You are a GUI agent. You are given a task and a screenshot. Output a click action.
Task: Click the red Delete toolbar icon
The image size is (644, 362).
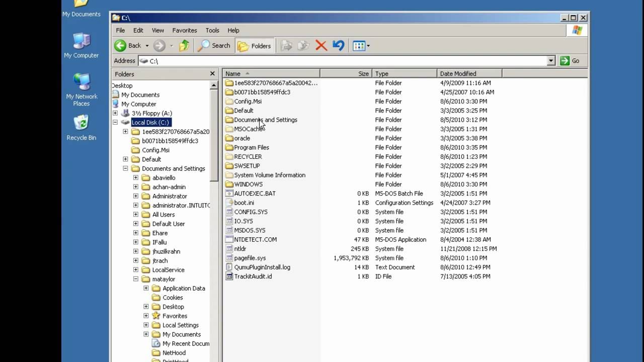[x=321, y=46]
